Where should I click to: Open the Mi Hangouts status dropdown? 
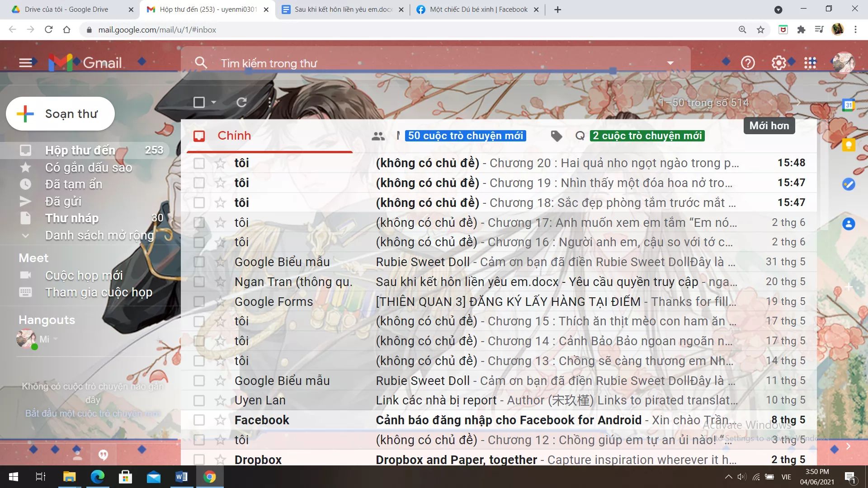[56, 339]
